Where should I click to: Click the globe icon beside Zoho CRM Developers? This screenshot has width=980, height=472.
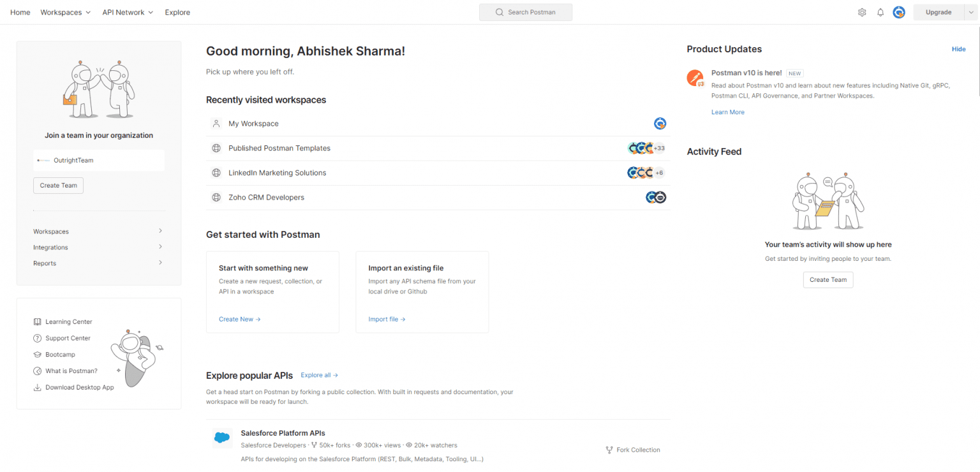(216, 197)
